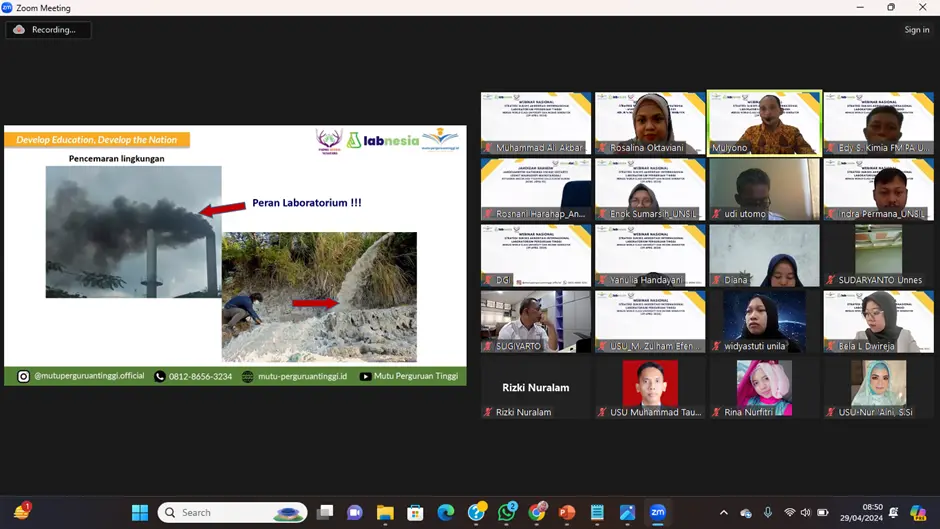Click the battery tray icon

tap(823, 512)
